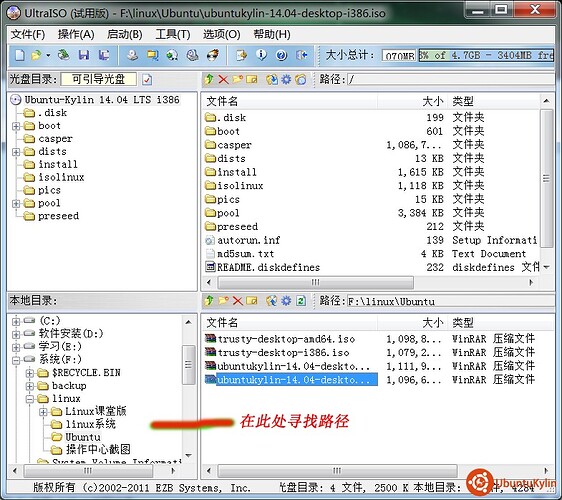Click green Refresh icon in local toolbar

click(301, 300)
